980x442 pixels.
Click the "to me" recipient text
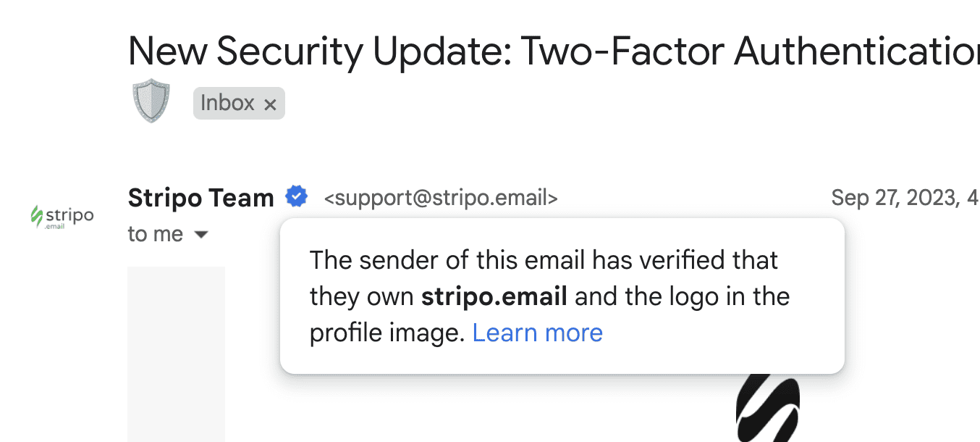pos(155,235)
